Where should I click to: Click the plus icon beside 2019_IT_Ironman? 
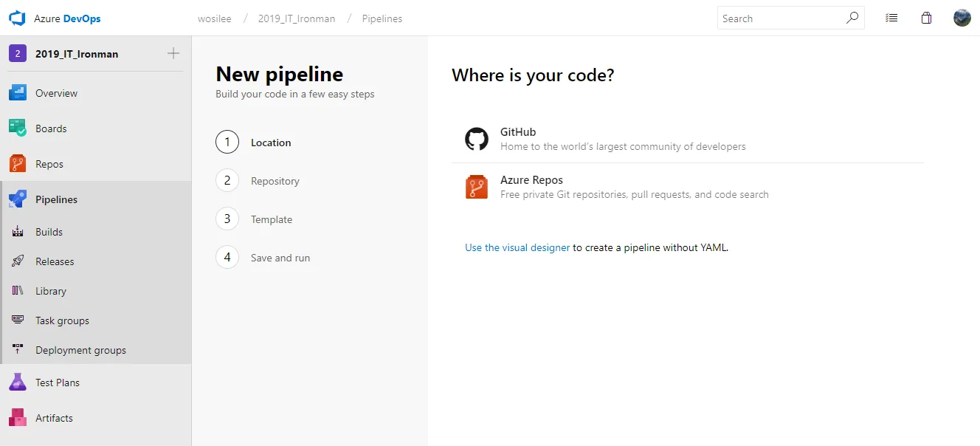tap(173, 53)
